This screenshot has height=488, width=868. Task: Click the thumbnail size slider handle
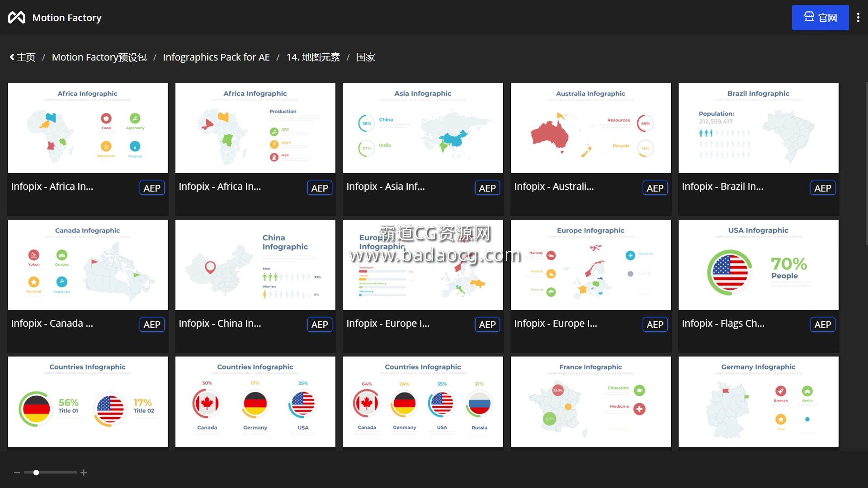(36, 473)
